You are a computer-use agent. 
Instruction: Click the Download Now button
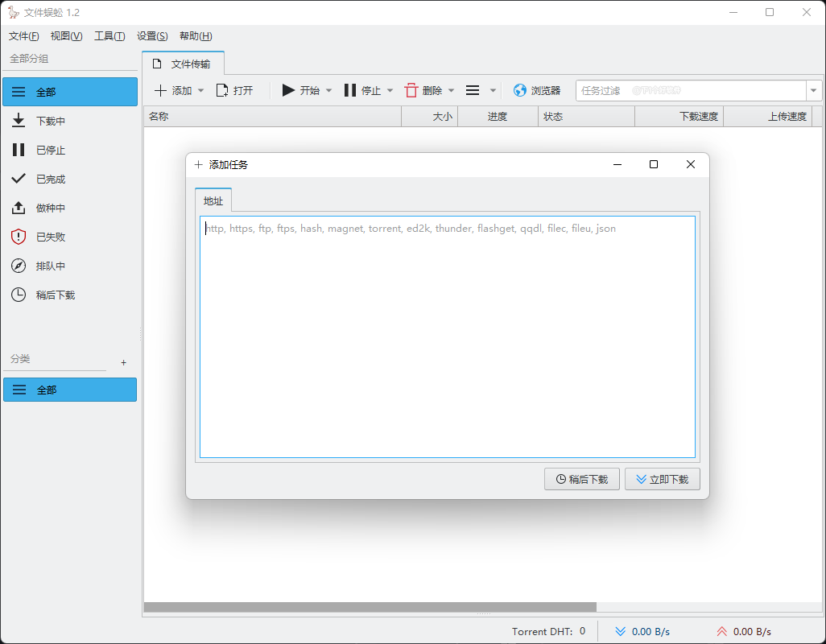(663, 479)
